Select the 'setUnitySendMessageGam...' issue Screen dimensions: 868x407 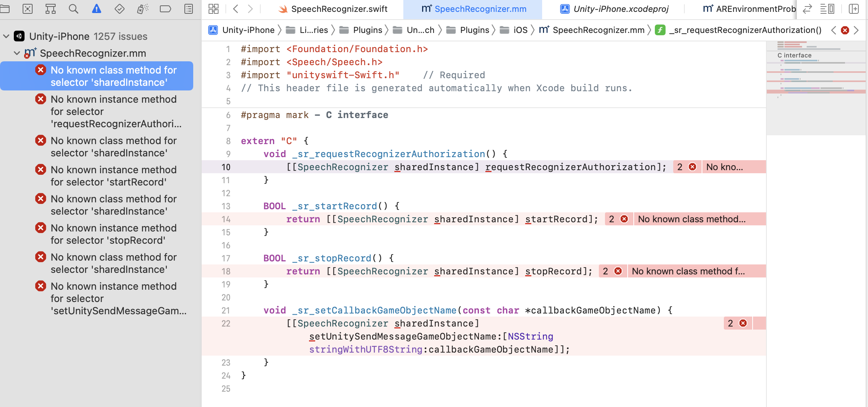[97, 299]
